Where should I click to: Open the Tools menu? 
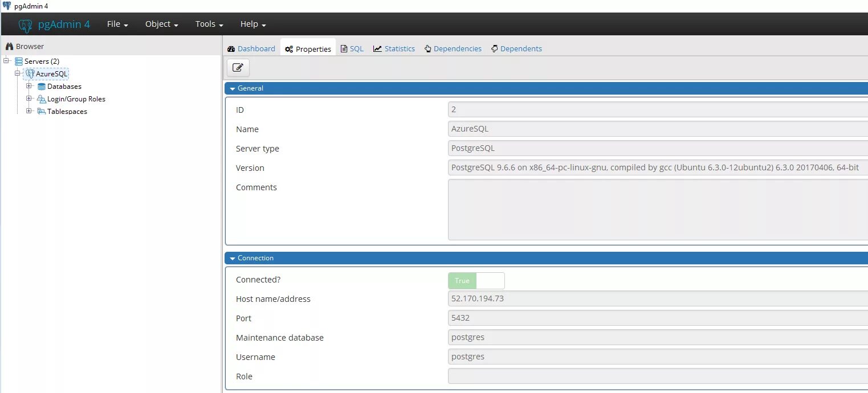click(209, 24)
